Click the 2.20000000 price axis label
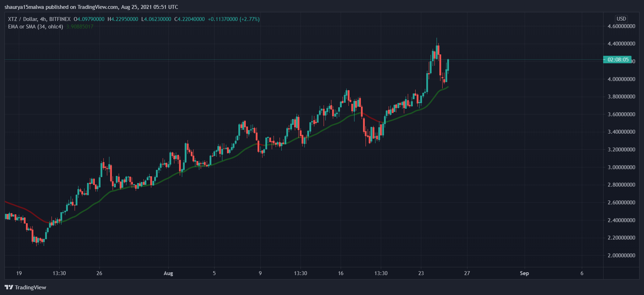 (621, 238)
